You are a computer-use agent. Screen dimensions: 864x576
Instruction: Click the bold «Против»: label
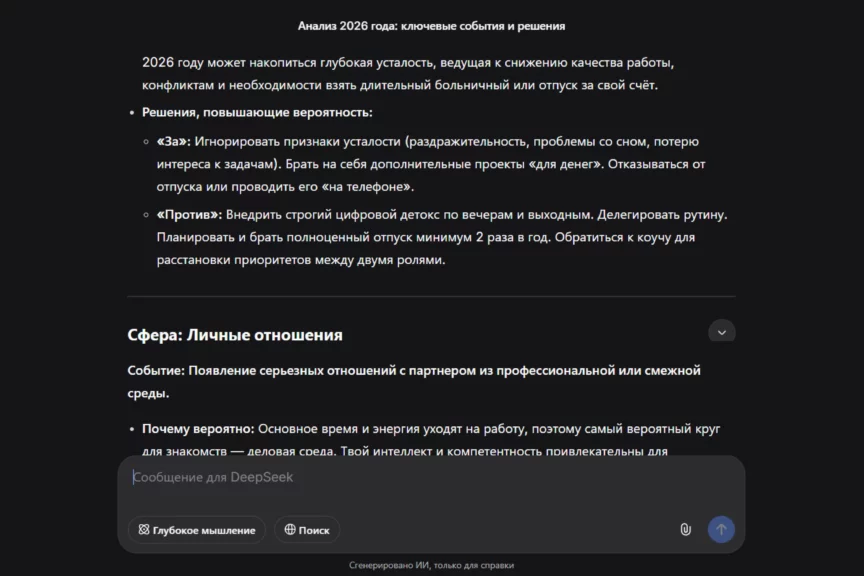click(189, 214)
